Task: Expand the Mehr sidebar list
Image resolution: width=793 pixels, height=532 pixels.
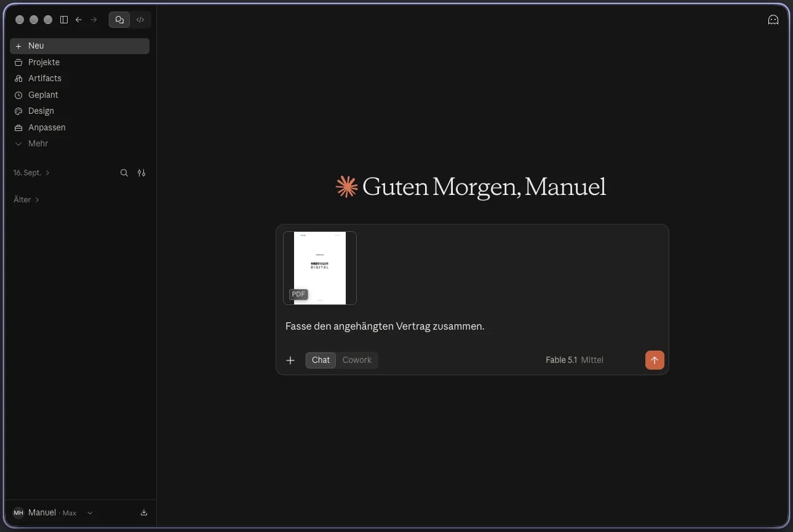Action: (x=79, y=143)
